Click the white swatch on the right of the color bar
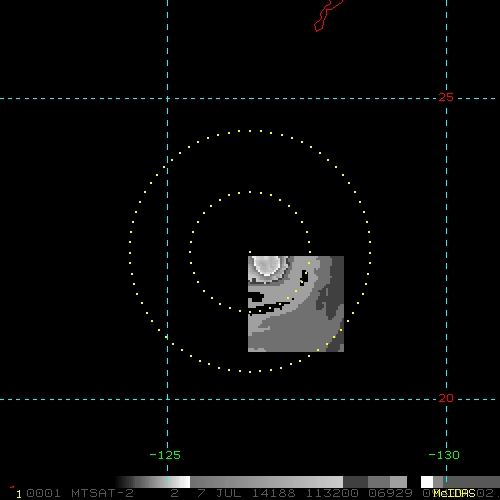 point(427,482)
